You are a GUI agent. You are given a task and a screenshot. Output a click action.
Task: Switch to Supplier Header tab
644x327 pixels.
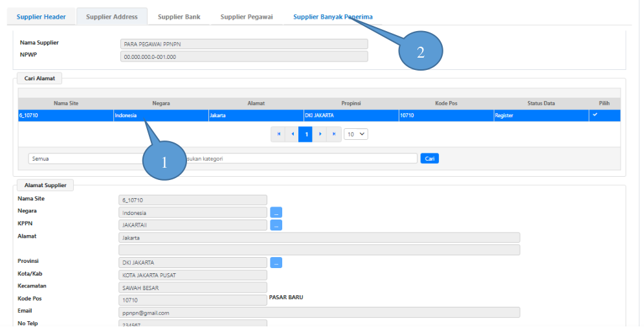[41, 17]
